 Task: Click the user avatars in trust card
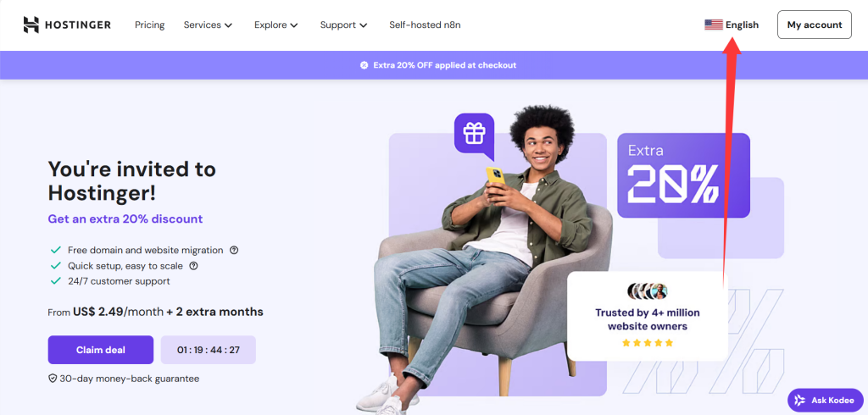[647, 291]
